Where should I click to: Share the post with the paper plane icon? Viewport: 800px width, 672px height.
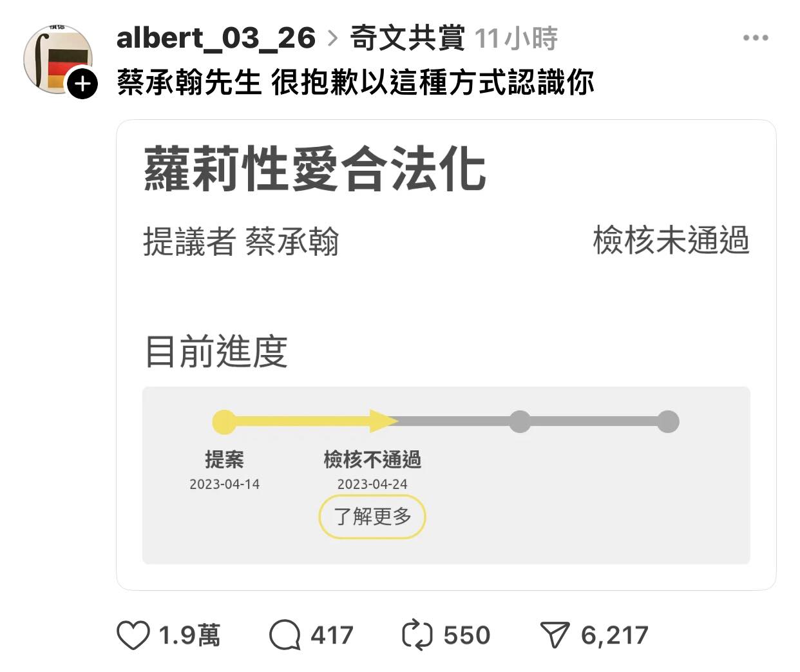[555, 635]
